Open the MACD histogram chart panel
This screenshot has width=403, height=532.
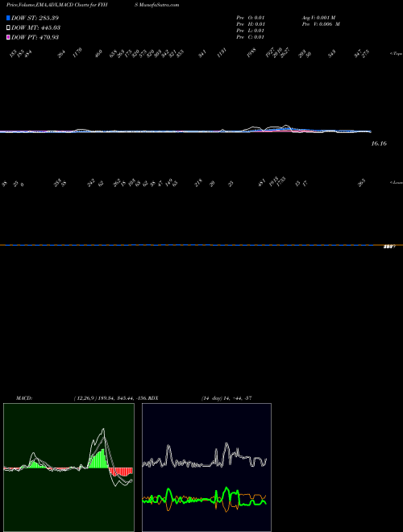[x=69, y=468]
